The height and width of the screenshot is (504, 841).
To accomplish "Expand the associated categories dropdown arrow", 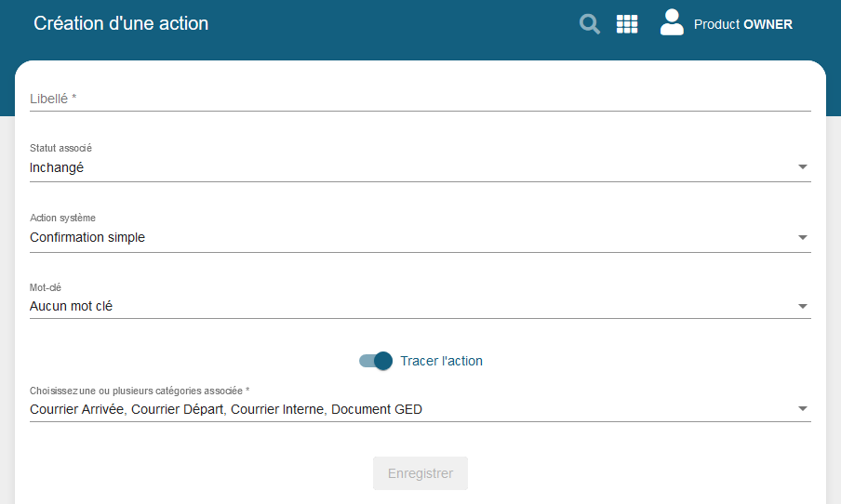I will pos(803,408).
